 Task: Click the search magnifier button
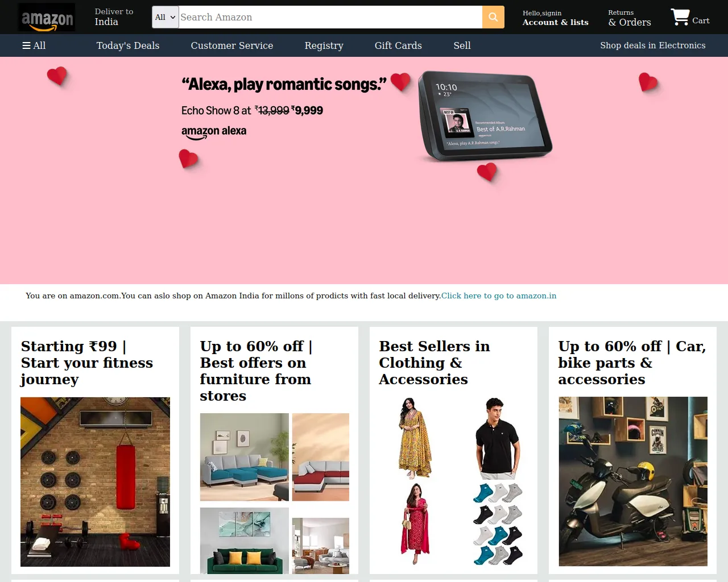pyautogui.click(x=493, y=17)
